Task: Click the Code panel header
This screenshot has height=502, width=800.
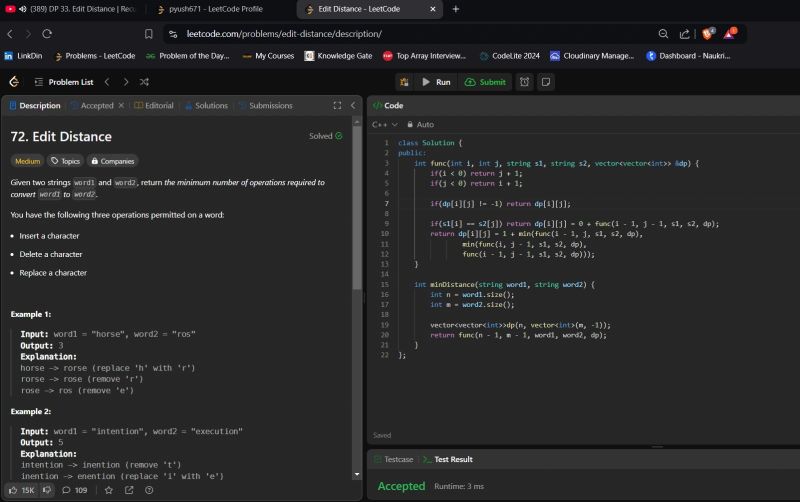Action: point(388,106)
